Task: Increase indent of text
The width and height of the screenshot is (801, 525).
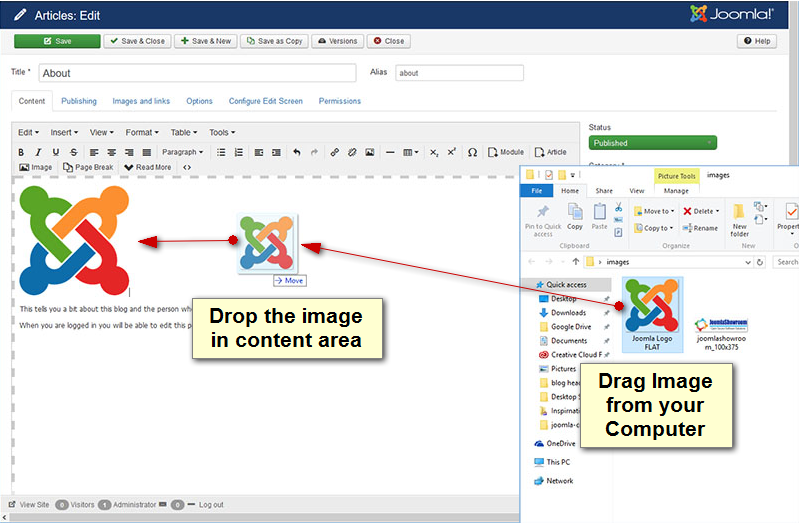Action: [x=276, y=152]
